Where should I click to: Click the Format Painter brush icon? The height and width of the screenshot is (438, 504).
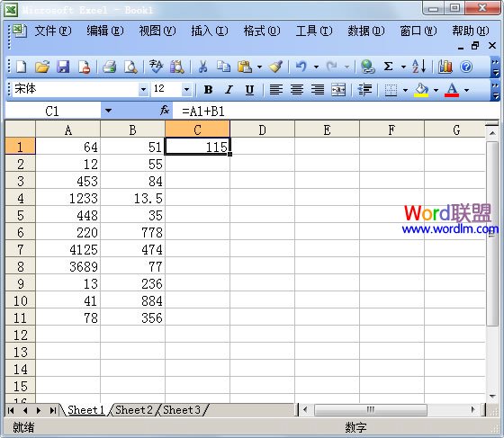pyautogui.click(x=275, y=67)
